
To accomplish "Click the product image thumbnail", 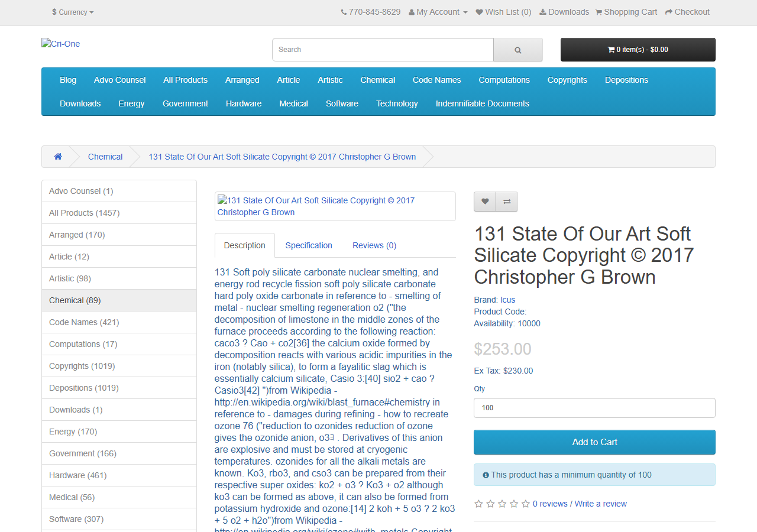I will point(335,206).
